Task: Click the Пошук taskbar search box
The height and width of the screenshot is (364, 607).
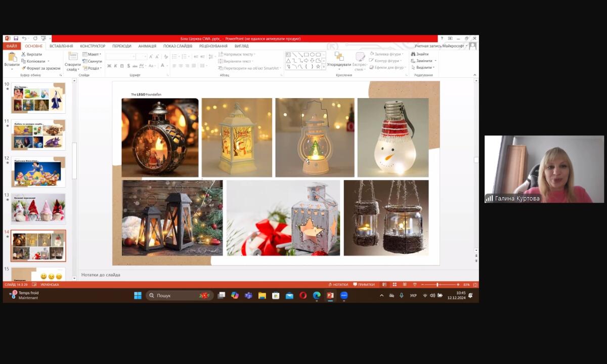Action: [x=179, y=295]
